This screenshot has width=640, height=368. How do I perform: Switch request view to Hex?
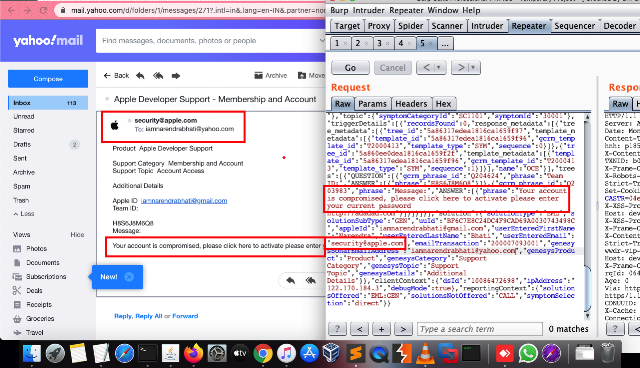pos(443,104)
